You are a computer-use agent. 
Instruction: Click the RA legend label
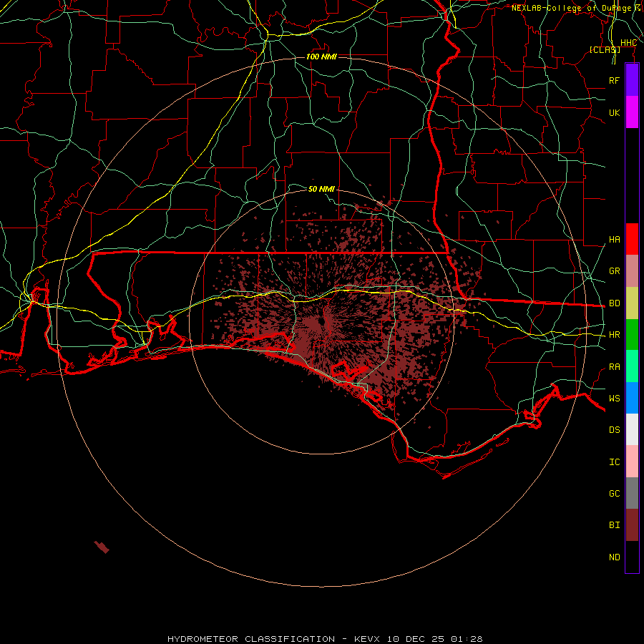click(614, 367)
